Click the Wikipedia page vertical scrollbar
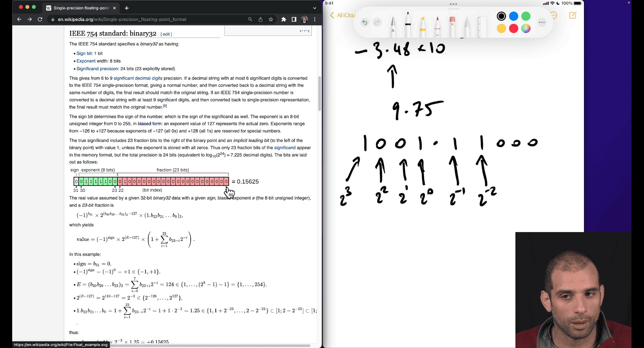Image resolution: width=644 pixels, height=348 pixels. point(319,94)
